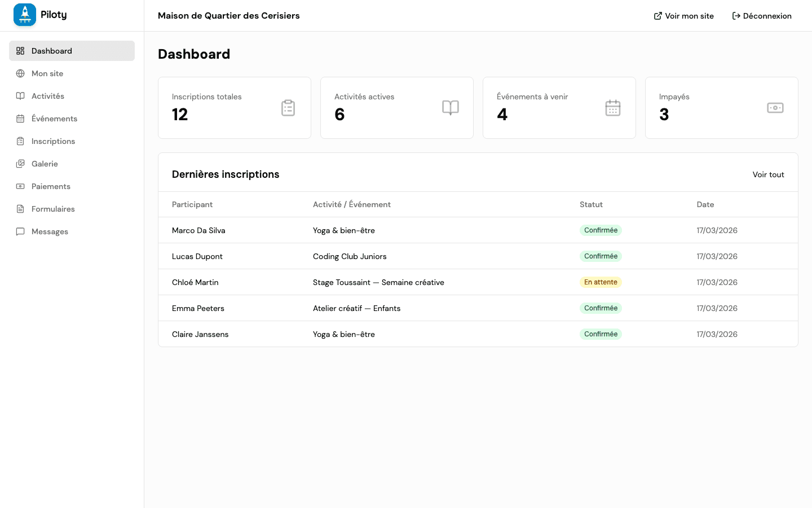
Task: Click the Inscriptions clipboard icon
Action: (20, 141)
